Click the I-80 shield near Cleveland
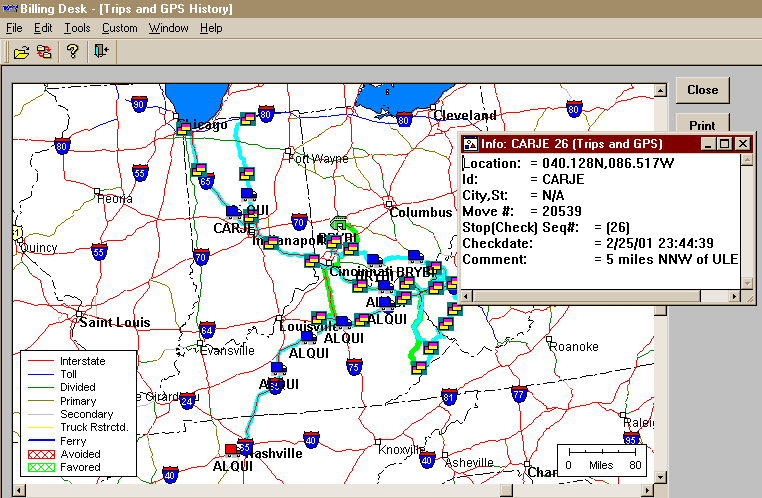The image size is (762, 498). [404, 119]
